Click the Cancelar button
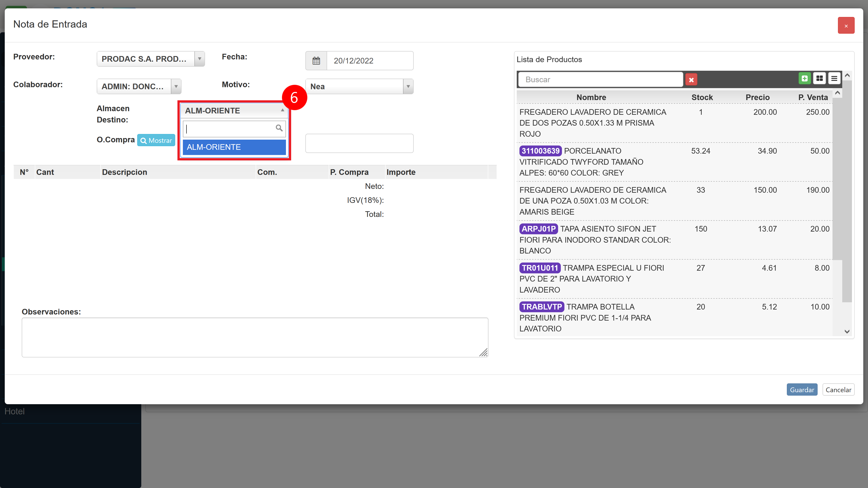This screenshot has width=868, height=488. (x=838, y=390)
